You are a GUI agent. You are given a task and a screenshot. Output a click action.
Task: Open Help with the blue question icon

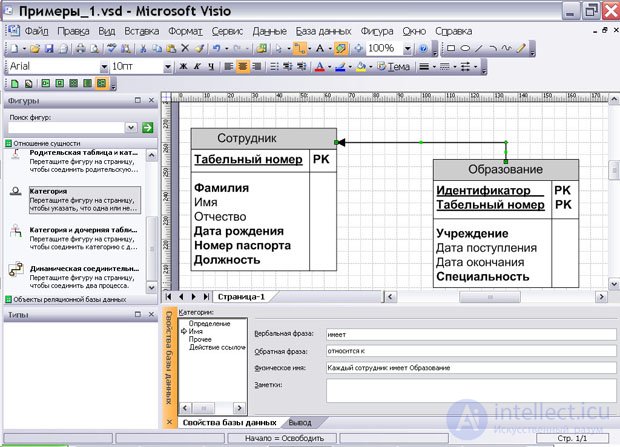423,49
